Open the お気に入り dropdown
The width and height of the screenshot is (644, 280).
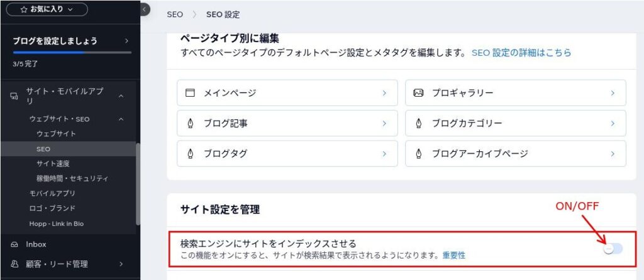point(47,9)
